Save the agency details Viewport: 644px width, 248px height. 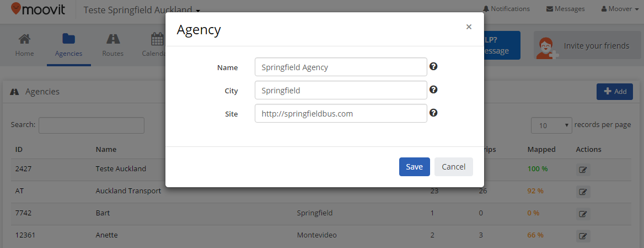point(415,167)
